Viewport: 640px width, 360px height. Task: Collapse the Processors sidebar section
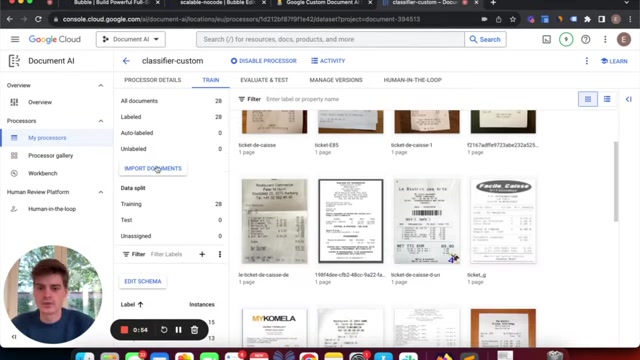tap(100, 121)
